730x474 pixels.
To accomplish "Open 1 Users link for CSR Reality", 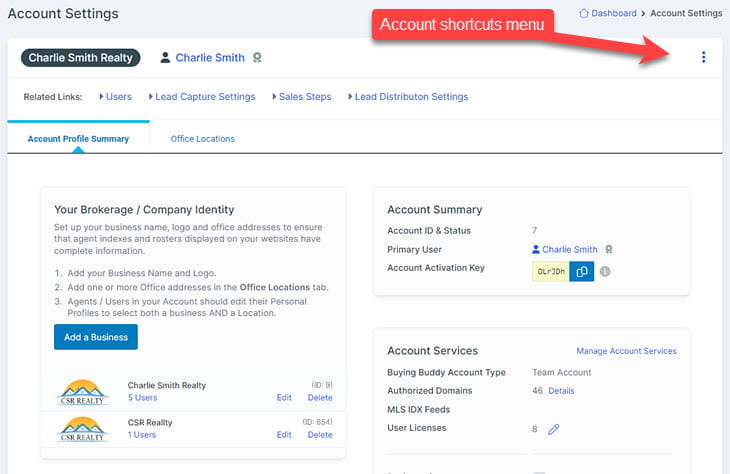I will coord(142,435).
